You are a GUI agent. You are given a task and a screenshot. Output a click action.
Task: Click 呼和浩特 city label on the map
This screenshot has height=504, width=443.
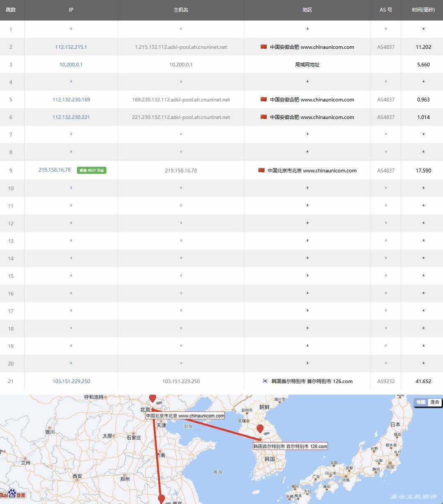coord(94,397)
